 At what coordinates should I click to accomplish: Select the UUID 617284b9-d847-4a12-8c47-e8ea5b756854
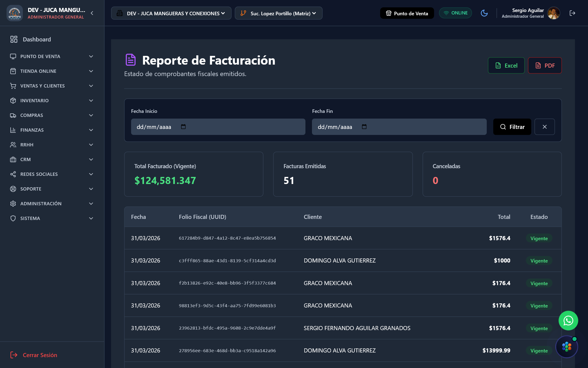[x=227, y=238]
